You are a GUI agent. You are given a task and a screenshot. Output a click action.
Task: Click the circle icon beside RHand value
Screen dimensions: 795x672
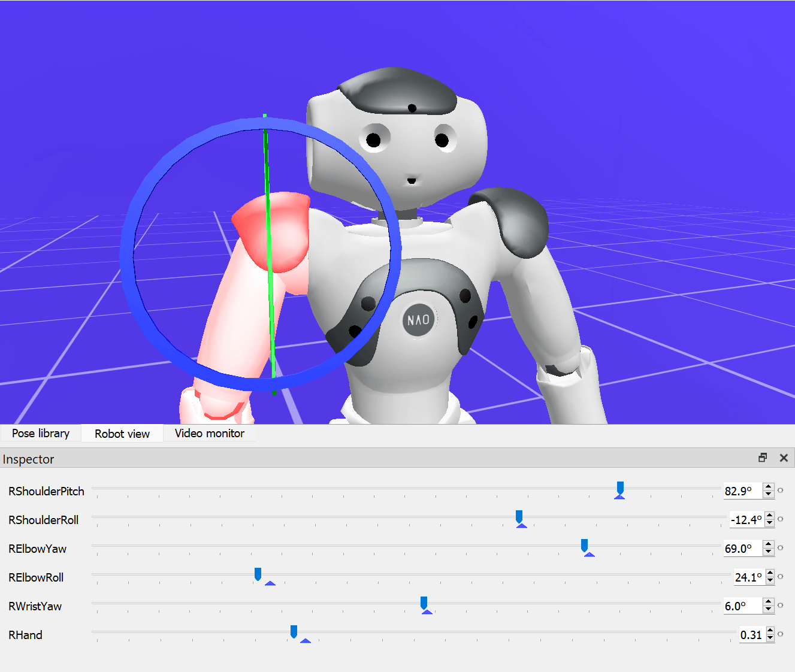(781, 634)
